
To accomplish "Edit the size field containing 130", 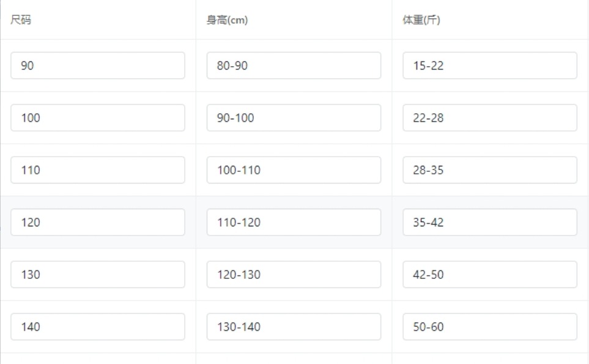I will click(98, 274).
